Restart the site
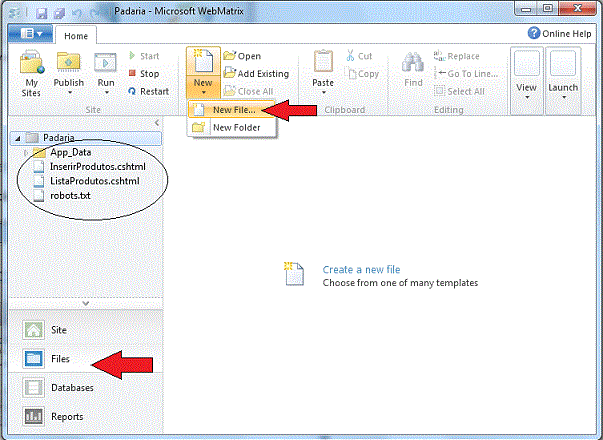The height and width of the screenshot is (440, 603). click(148, 92)
